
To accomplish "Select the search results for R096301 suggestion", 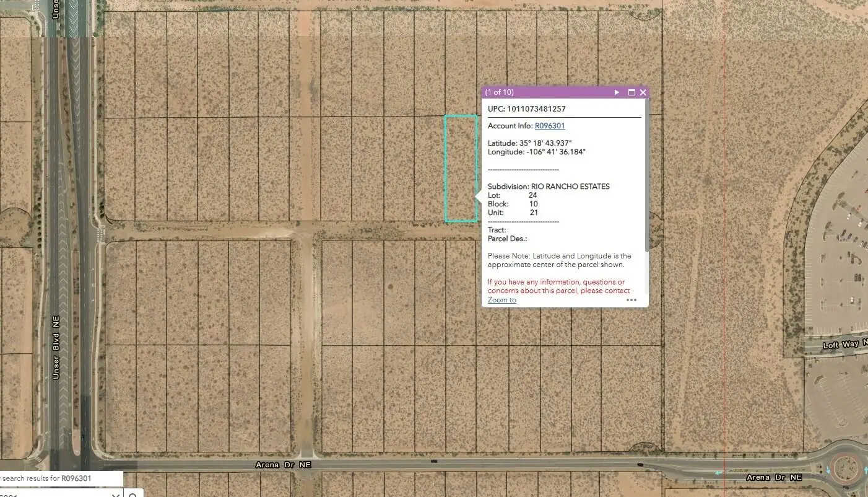I will [x=61, y=478].
